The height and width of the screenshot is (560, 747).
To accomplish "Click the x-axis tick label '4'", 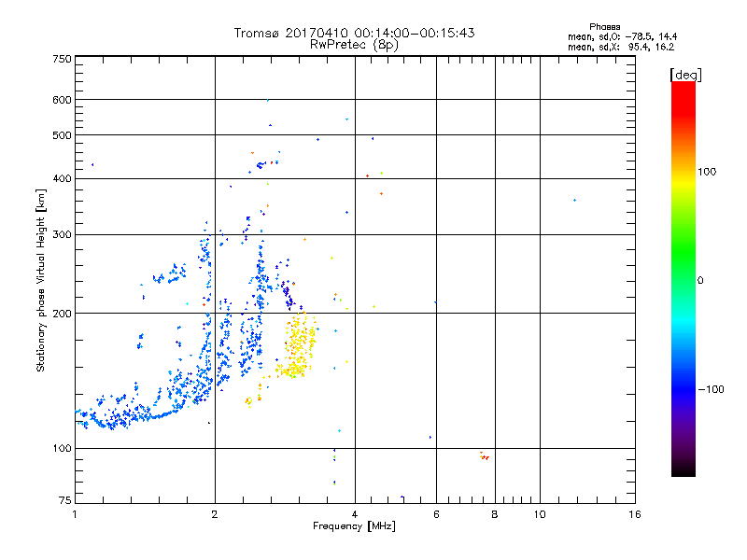I will 355,514.
